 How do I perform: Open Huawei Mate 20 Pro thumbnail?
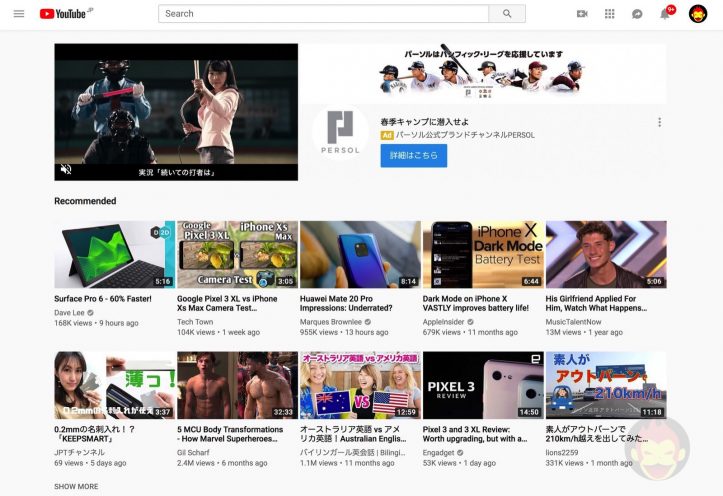361,254
